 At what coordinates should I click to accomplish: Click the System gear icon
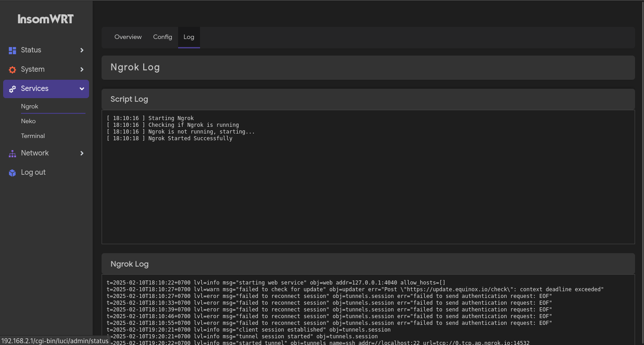(13, 69)
